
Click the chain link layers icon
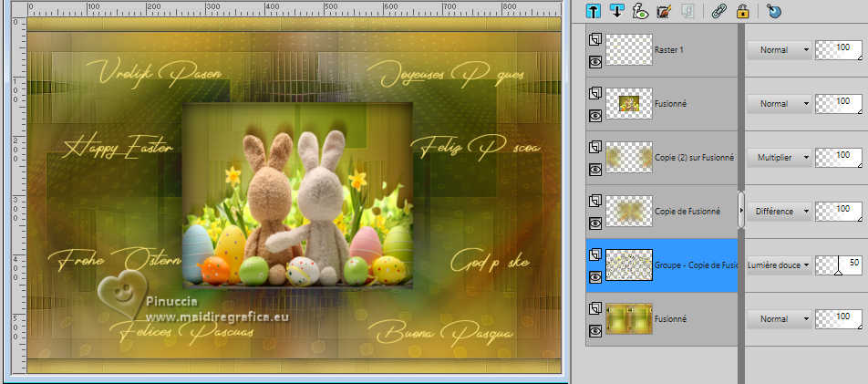(719, 11)
